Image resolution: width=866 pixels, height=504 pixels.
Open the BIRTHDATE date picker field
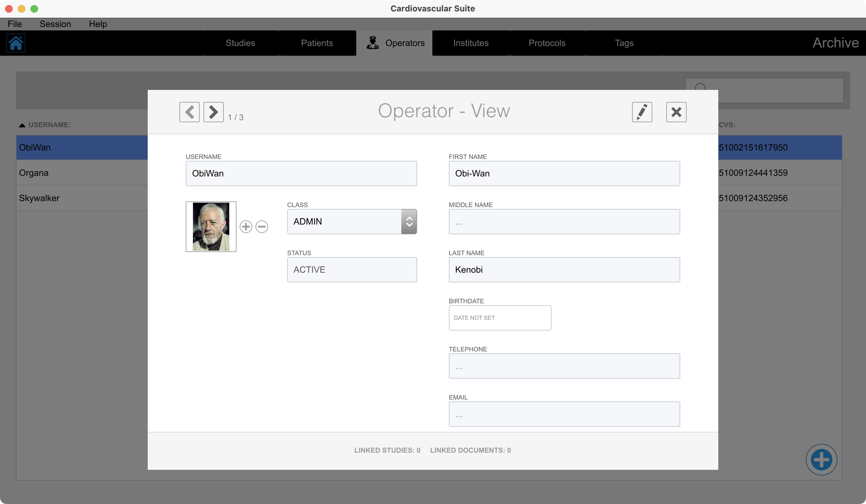[500, 318]
